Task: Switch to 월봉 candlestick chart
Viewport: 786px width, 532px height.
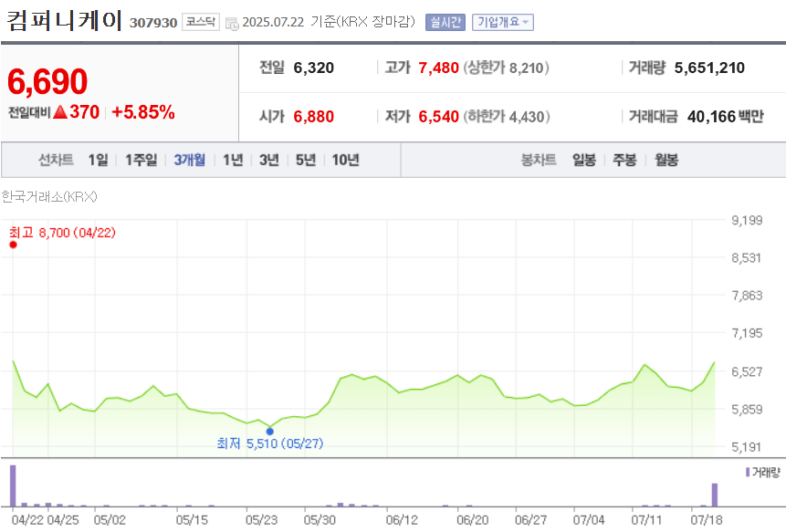Action: coord(666,160)
